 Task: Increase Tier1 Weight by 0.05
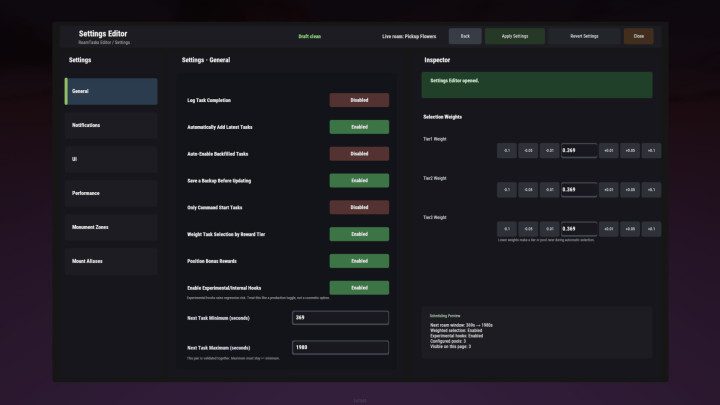click(x=630, y=151)
